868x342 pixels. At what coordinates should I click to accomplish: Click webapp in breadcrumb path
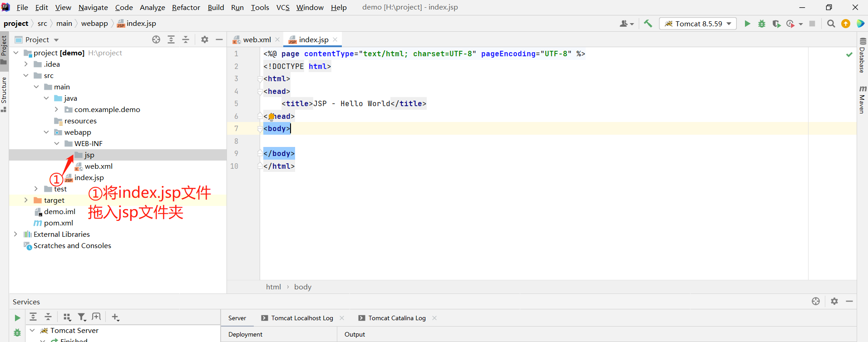coord(94,24)
